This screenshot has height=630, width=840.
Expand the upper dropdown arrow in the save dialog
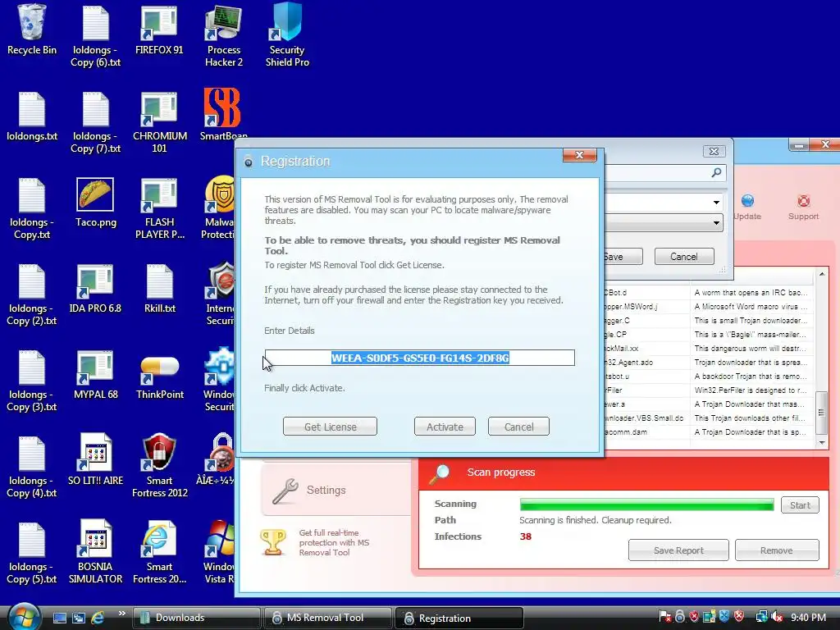click(x=716, y=203)
